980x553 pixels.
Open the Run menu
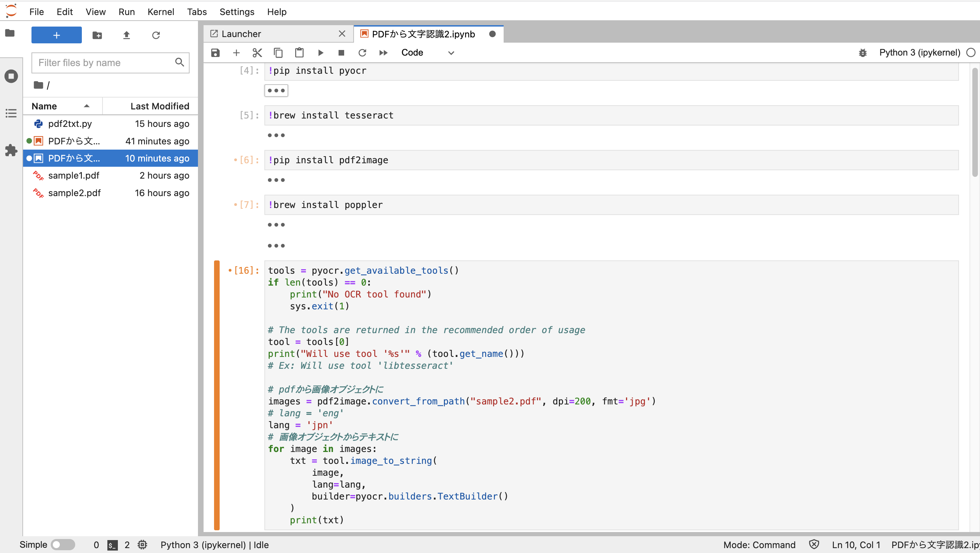click(127, 12)
